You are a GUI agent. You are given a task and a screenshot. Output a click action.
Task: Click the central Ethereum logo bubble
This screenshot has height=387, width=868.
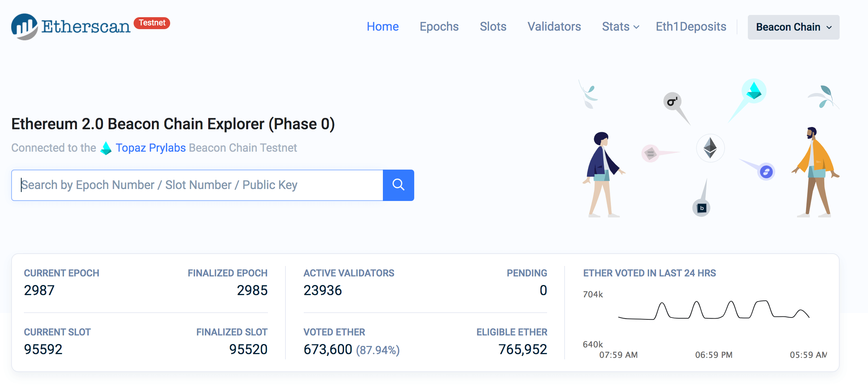pos(710,148)
